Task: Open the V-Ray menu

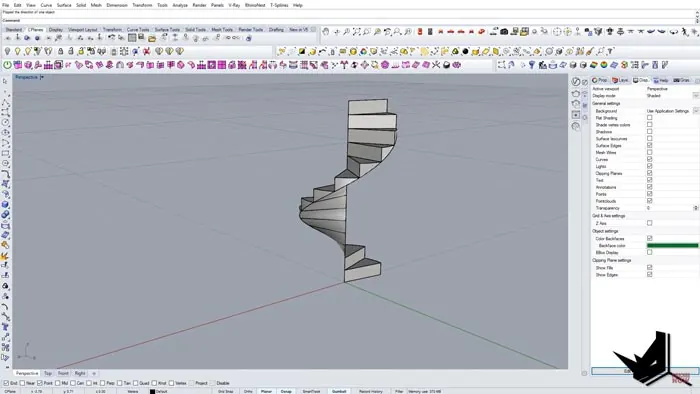Action: click(234, 5)
